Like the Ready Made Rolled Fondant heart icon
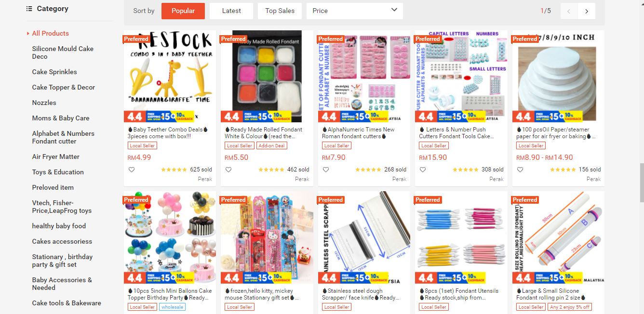The width and height of the screenshot is (644, 314). tap(228, 170)
